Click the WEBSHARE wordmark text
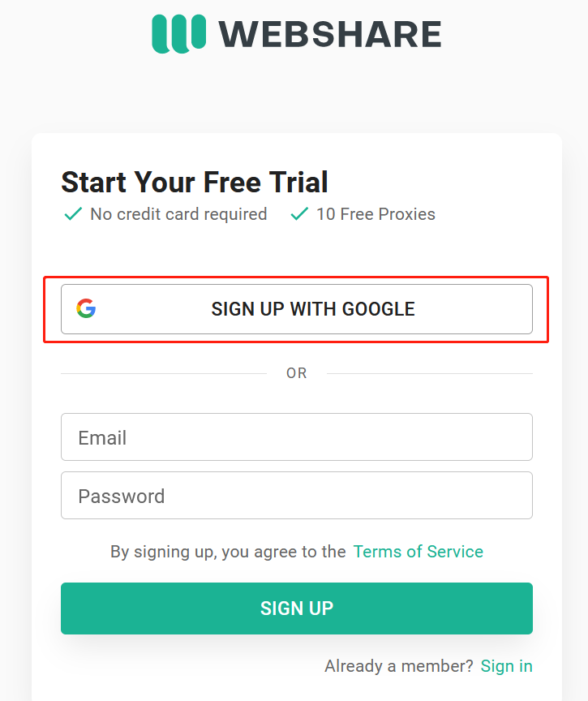 (330, 34)
